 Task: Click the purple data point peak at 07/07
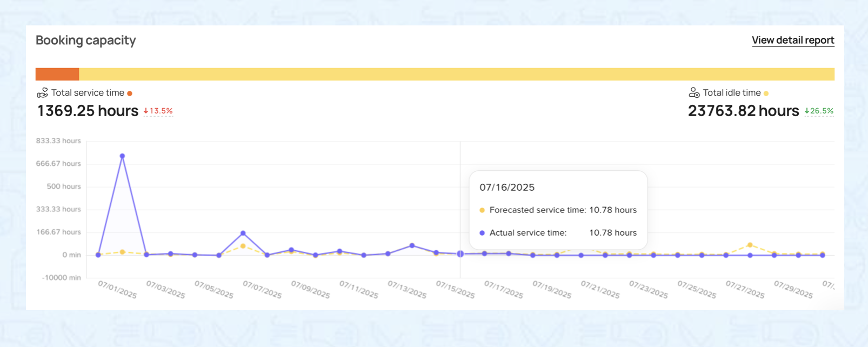pyautogui.click(x=243, y=233)
